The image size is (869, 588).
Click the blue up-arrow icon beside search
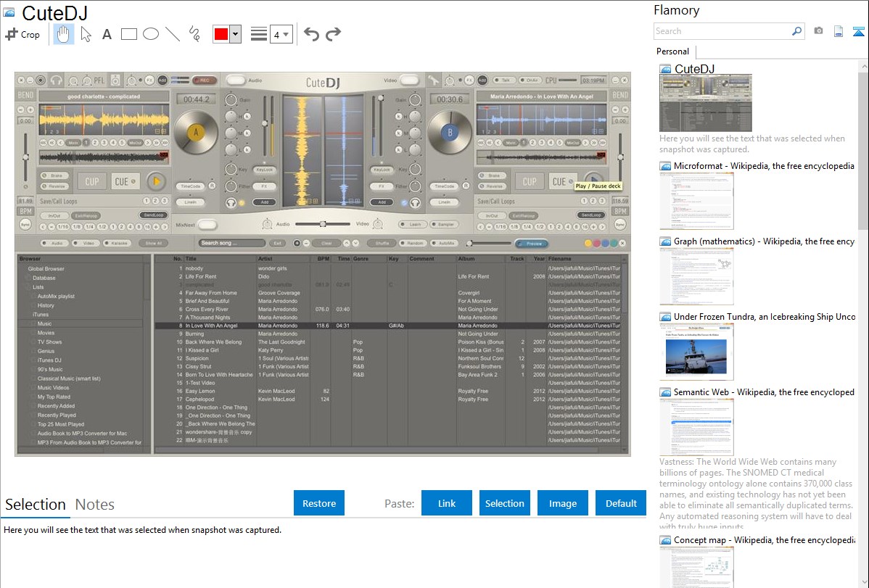coord(858,31)
